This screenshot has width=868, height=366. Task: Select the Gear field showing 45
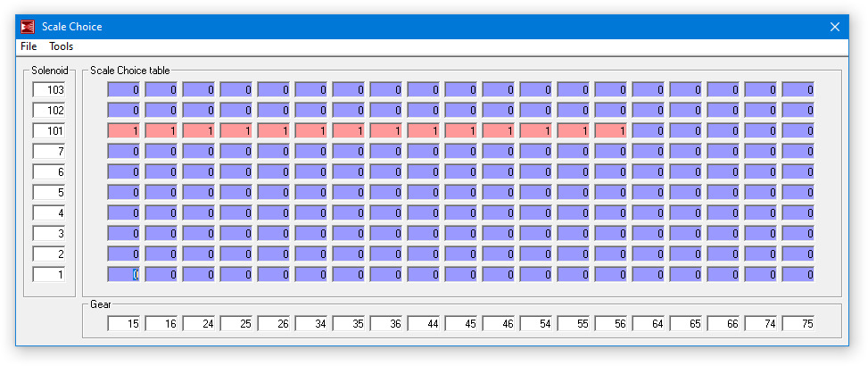click(461, 324)
